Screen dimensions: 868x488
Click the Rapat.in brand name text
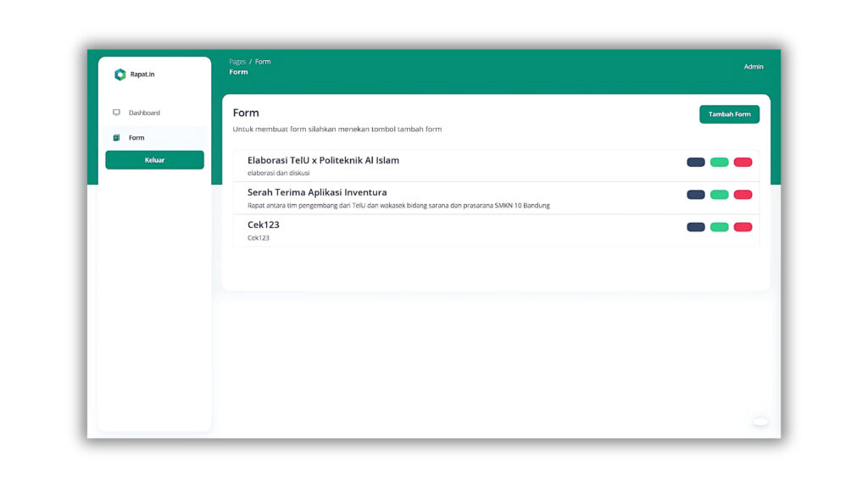pyautogui.click(x=142, y=75)
